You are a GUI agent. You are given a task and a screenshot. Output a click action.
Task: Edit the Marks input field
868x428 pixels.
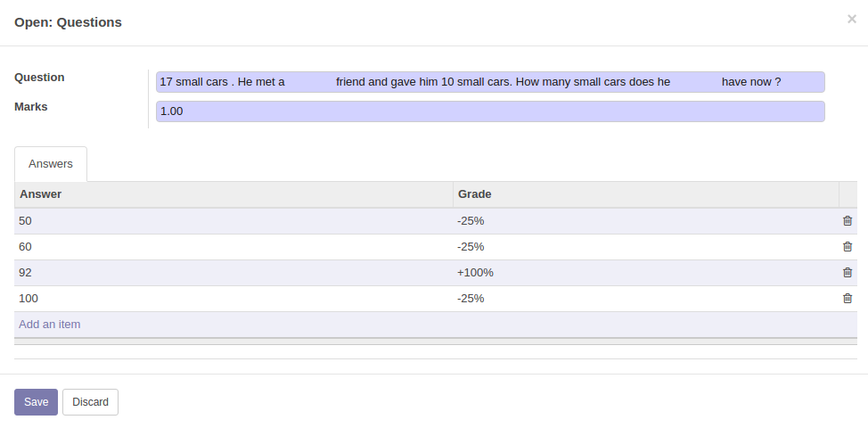[489, 111]
